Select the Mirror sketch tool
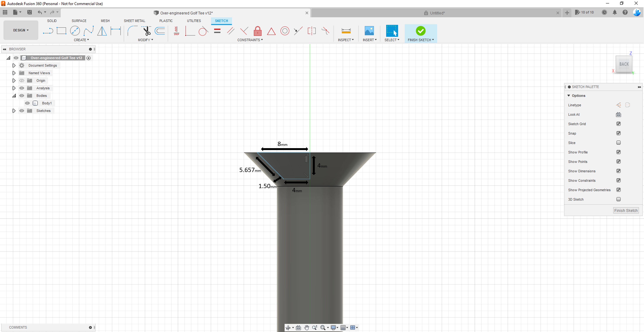The width and height of the screenshot is (644, 332). point(102,31)
